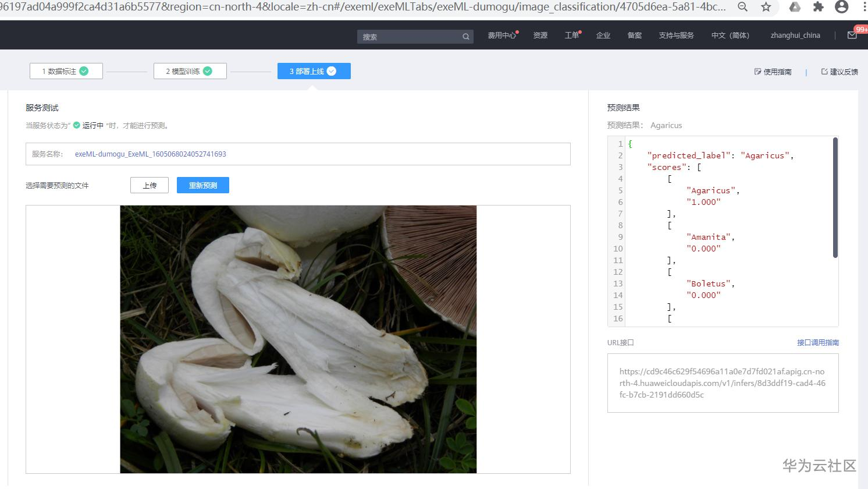Switch to the 2 模型训练 step
This screenshot has height=489, width=868.
190,70
